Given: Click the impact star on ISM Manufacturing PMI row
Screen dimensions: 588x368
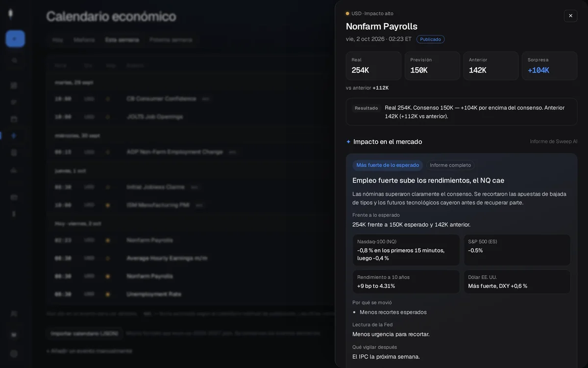Looking at the screenshot, I should 108,205.
